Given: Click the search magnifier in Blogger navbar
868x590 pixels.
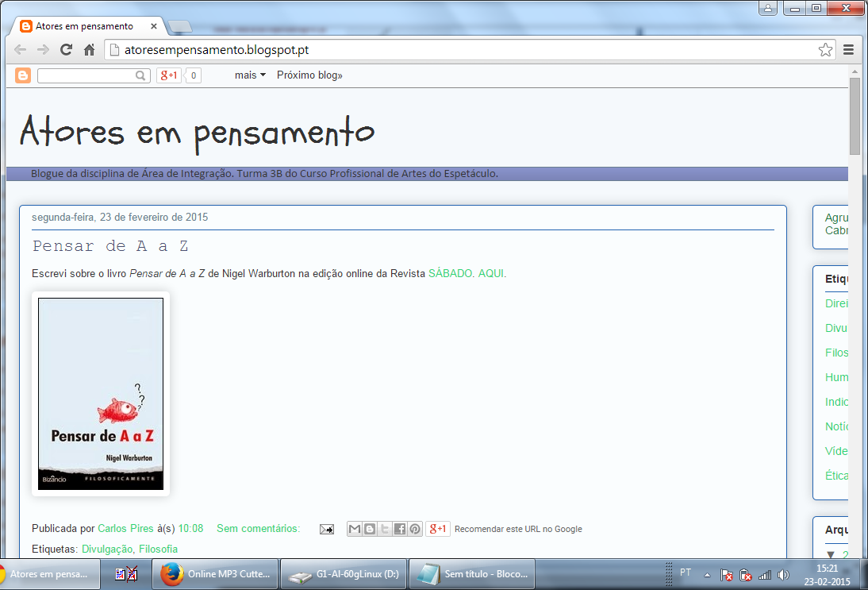Looking at the screenshot, I should (140, 75).
